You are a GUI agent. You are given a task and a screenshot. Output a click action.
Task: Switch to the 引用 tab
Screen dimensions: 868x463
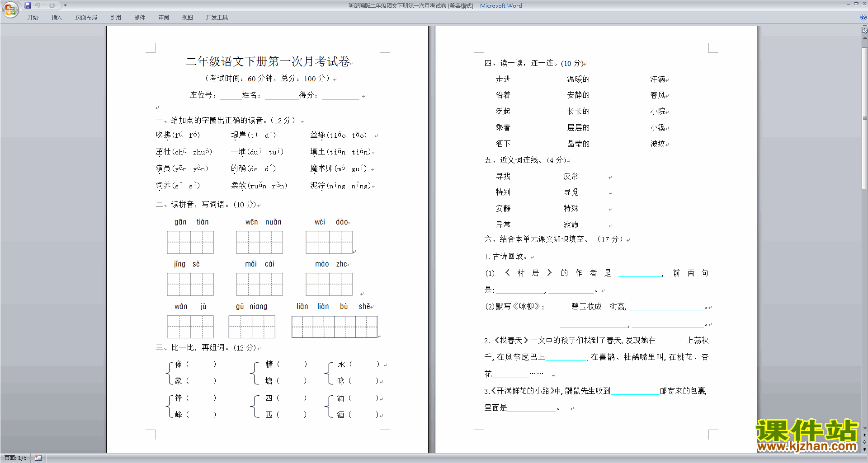tap(116, 18)
